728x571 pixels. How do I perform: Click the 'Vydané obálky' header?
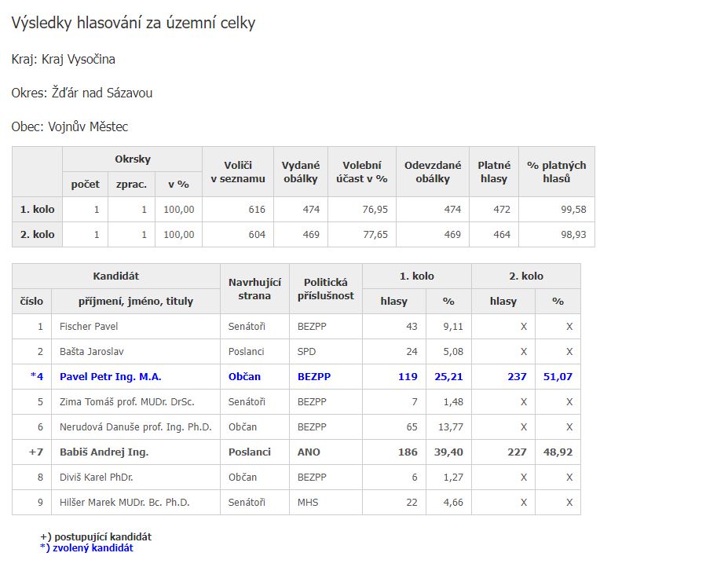[x=301, y=172]
